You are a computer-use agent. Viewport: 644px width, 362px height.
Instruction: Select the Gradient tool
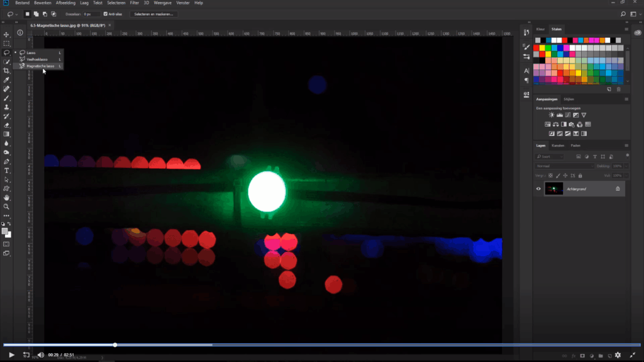click(6, 134)
